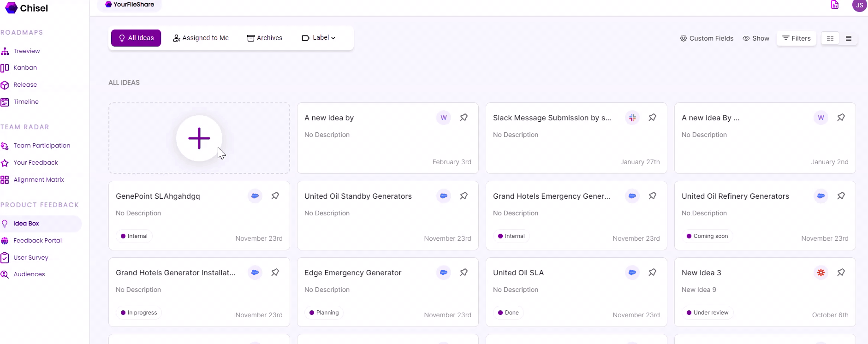Image resolution: width=868 pixels, height=344 pixels.
Task: Pin the Edge Emergency Generator card
Action: (x=464, y=273)
